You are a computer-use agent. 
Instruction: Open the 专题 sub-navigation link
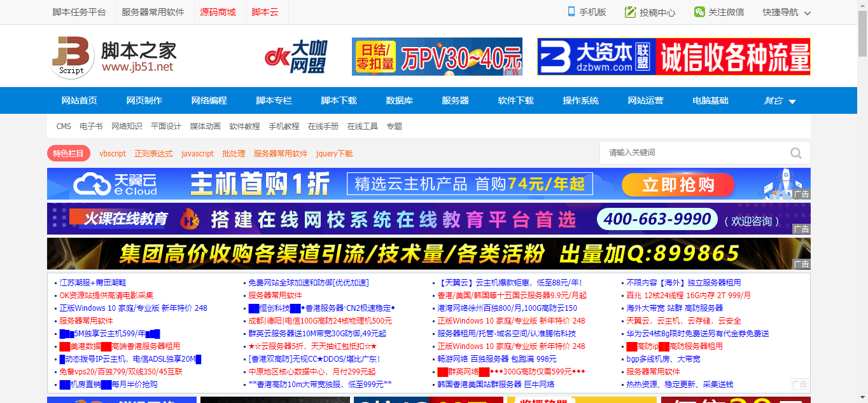[x=395, y=126]
